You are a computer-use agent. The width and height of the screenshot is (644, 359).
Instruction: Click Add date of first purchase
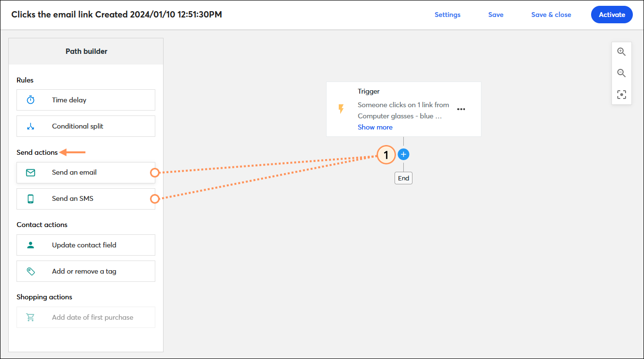coord(86,317)
